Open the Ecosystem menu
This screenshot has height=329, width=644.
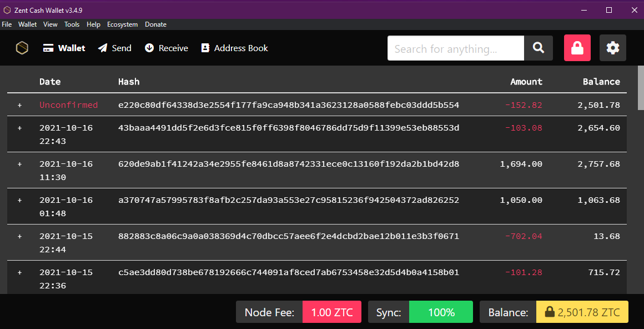122,24
